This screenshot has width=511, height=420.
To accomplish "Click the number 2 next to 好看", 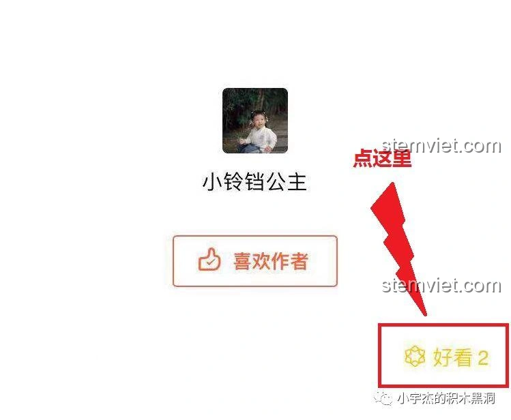I will pyautogui.click(x=483, y=358).
